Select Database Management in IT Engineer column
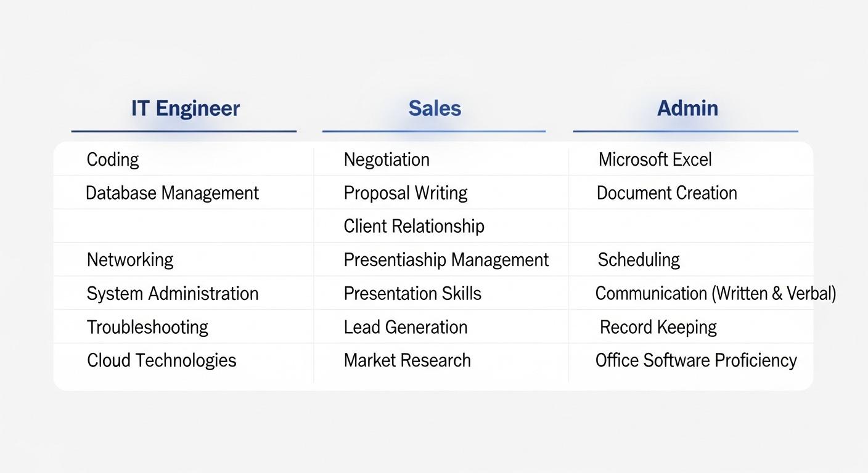Screen dimensions: 868x473 coord(172,193)
